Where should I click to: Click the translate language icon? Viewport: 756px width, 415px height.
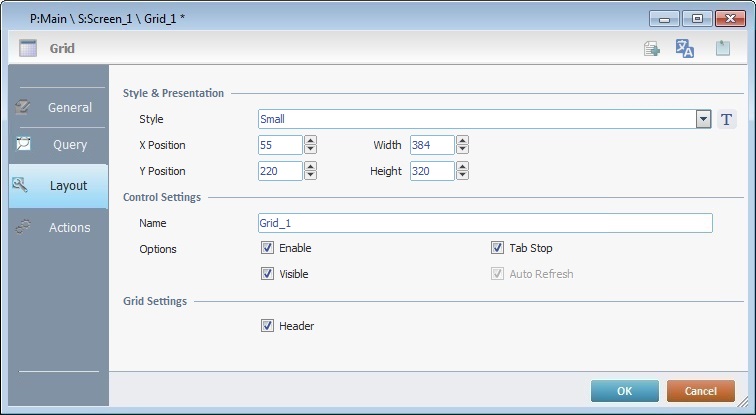pos(685,49)
